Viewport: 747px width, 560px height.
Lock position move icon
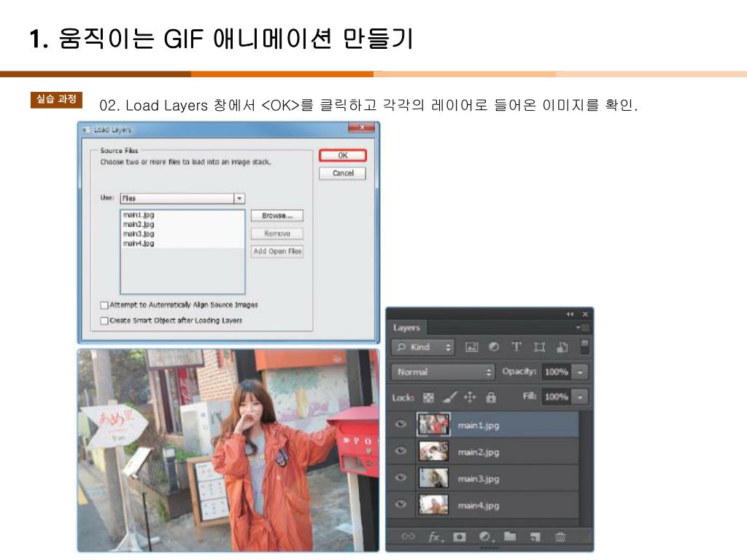471,397
